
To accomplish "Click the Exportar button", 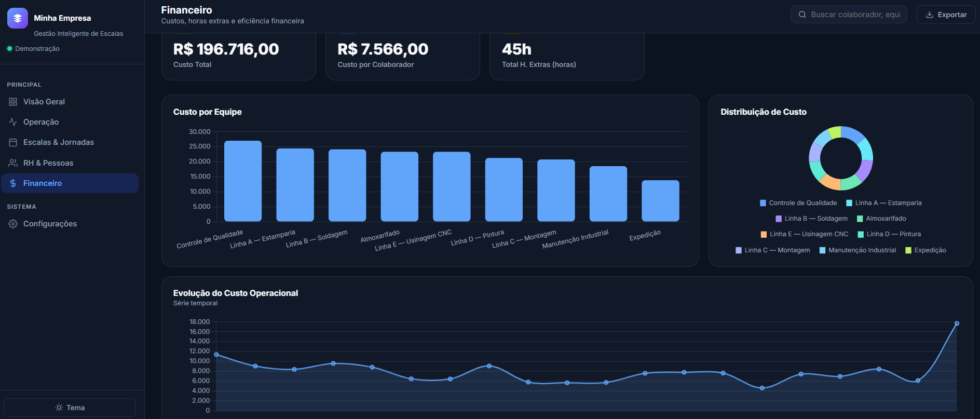I will [946, 15].
